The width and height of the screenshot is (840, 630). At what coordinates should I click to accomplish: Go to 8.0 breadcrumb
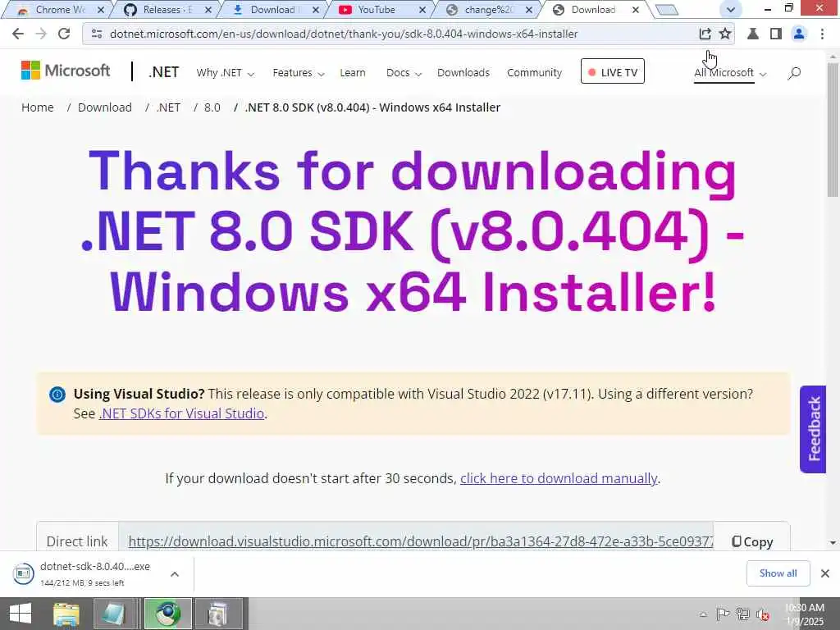coord(212,107)
